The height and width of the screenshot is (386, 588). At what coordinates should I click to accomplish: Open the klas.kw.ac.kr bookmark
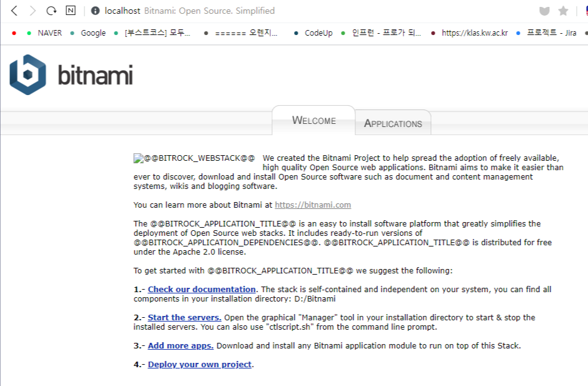[470, 33]
